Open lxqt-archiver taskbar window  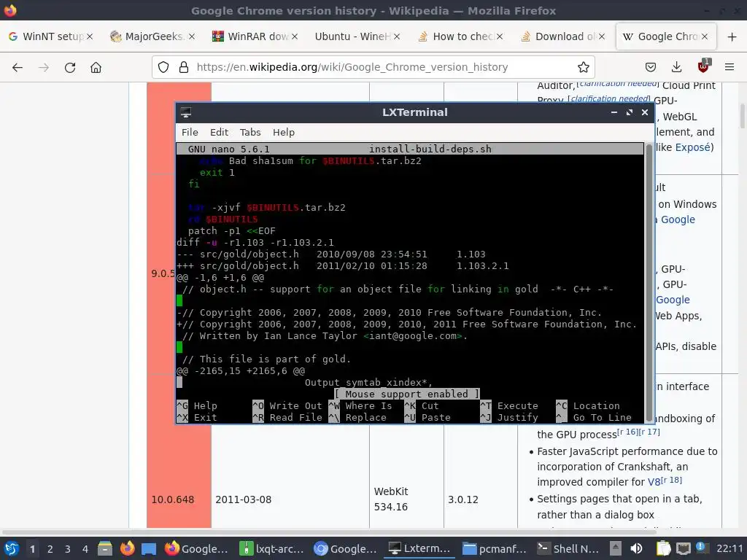(271, 548)
